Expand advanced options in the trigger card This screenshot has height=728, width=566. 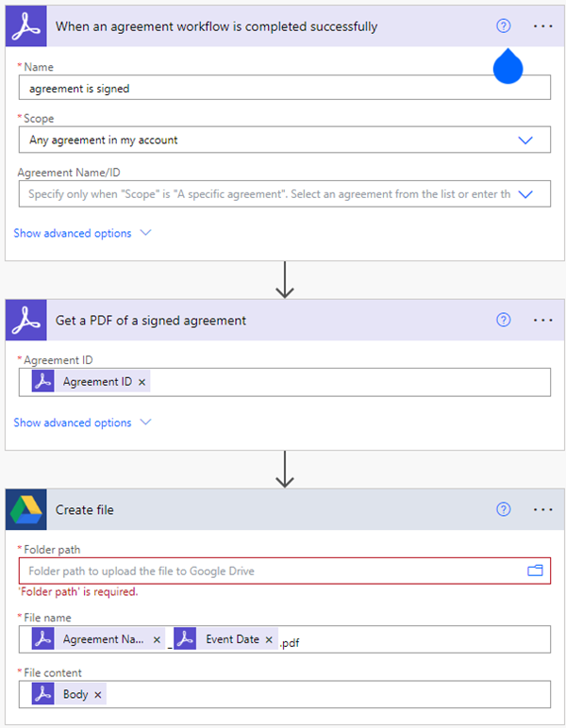(82, 233)
